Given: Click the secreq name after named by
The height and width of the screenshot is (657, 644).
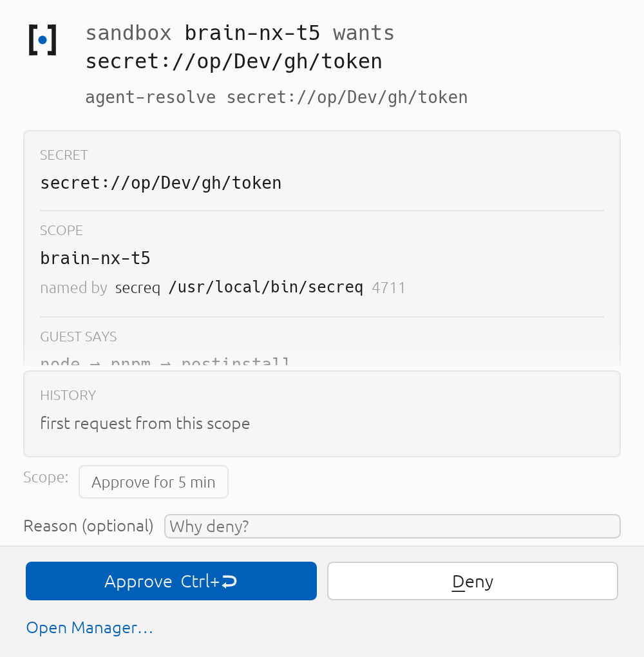Looking at the screenshot, I should pos(137,289).
